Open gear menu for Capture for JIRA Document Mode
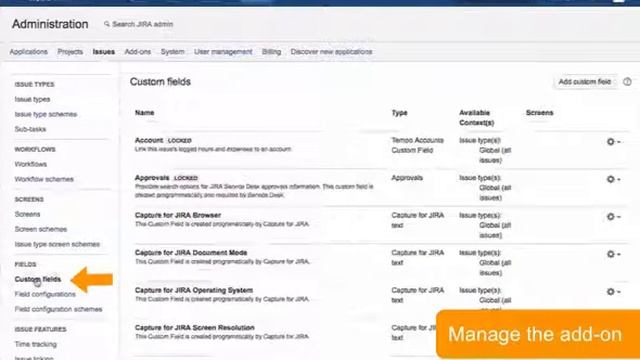Viewport: 640px width, 360px height. [613, 254]
